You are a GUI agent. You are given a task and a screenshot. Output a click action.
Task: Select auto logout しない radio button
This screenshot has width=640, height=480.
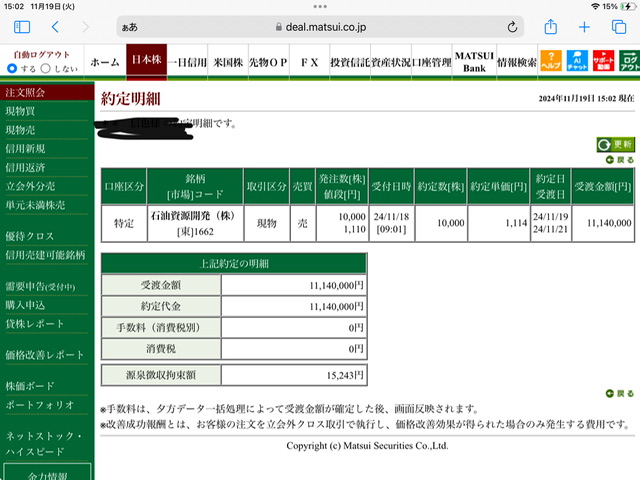46,68
